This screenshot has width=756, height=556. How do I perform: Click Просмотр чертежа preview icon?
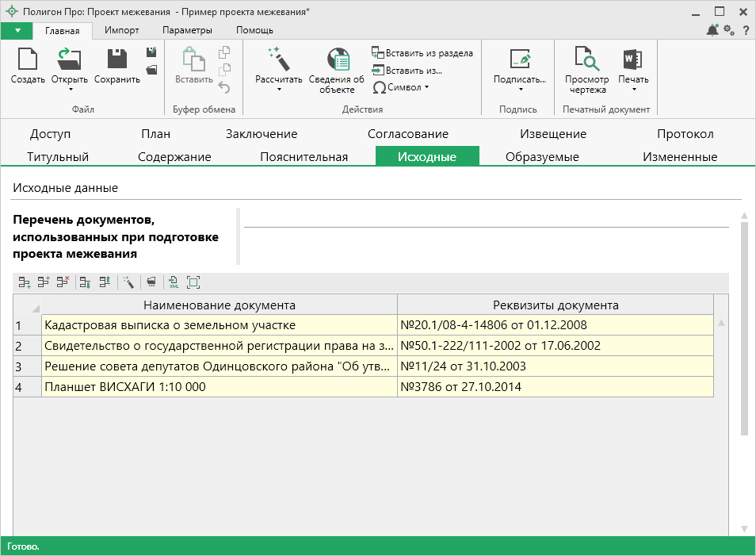(586, 60)
